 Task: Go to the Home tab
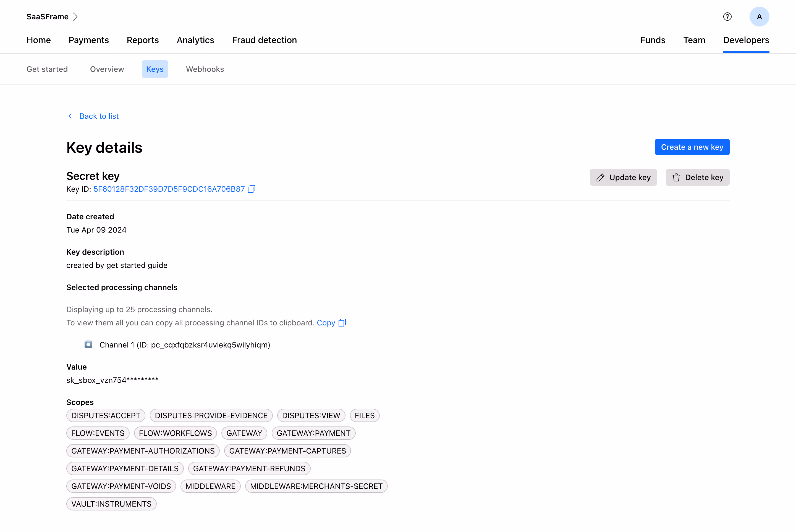(39, 40)
